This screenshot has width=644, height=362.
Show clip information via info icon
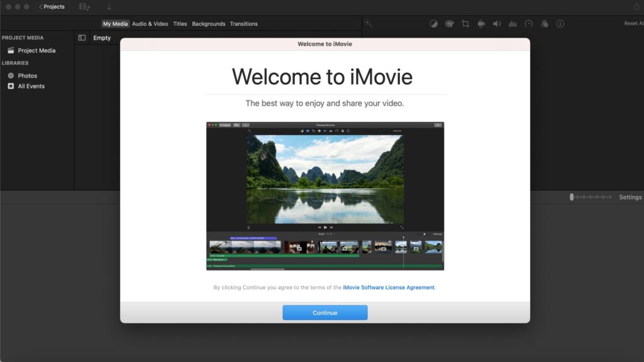pyautogui.click(x=559, y=23)
